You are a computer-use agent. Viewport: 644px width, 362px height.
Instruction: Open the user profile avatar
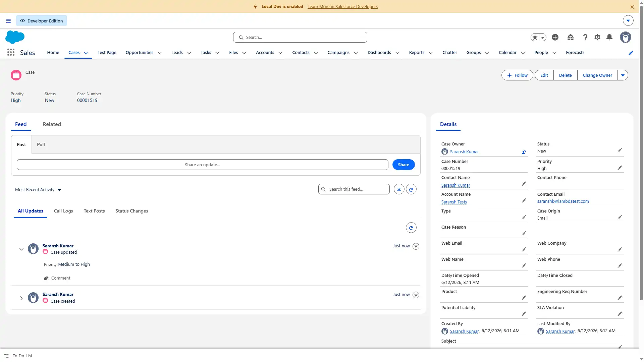coord(626,37)
